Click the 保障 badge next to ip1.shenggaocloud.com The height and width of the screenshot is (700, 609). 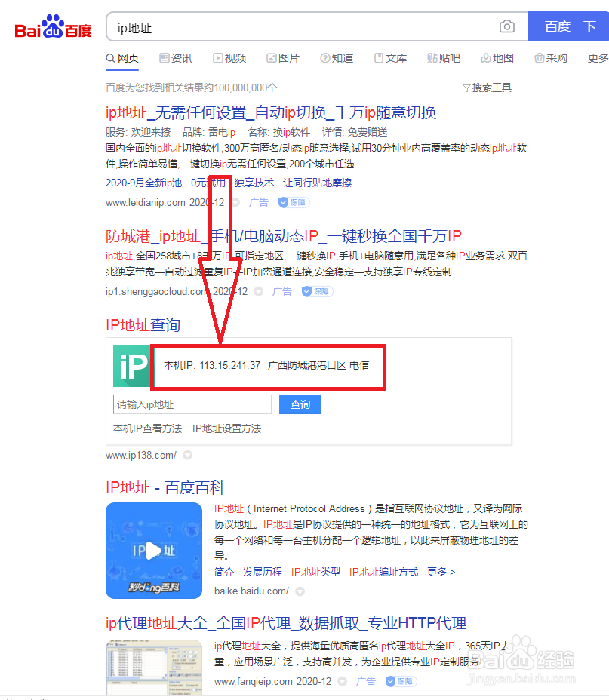click(x=317, y=290)
